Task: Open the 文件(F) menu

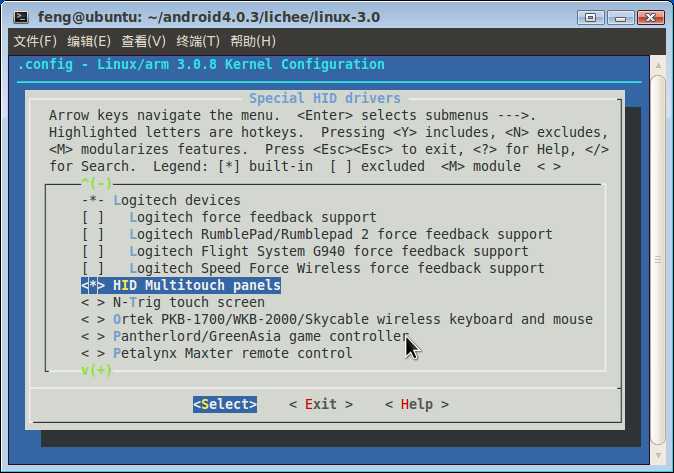Action: point(35,41)
